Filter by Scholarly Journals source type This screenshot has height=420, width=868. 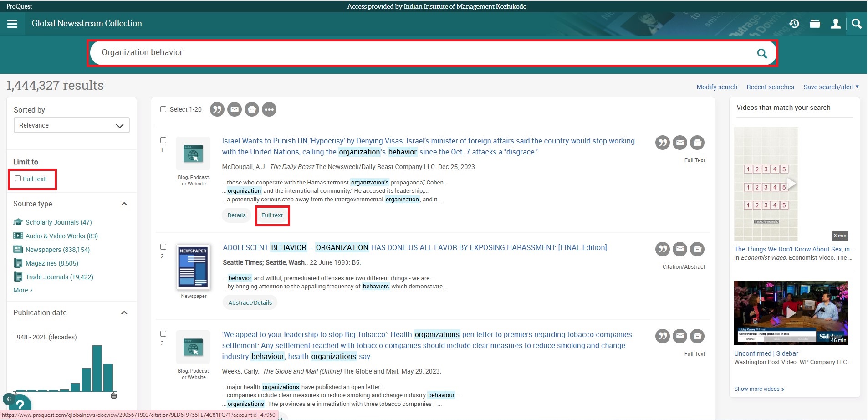[58, 222]
